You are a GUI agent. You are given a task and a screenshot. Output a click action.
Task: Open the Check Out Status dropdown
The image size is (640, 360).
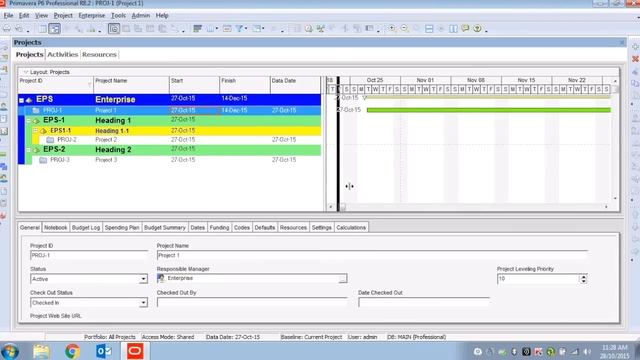point(143,303)
